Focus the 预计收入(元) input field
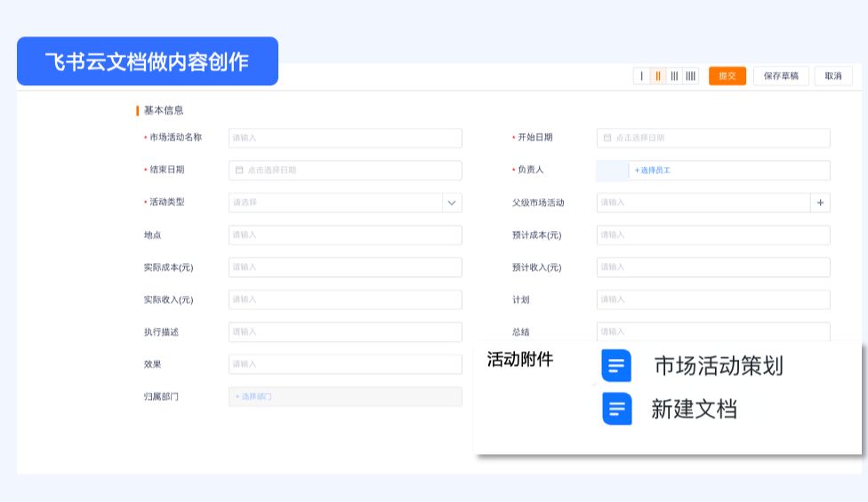Image resolution: width=868 pixels, height=502 pixels. (713, 267)
